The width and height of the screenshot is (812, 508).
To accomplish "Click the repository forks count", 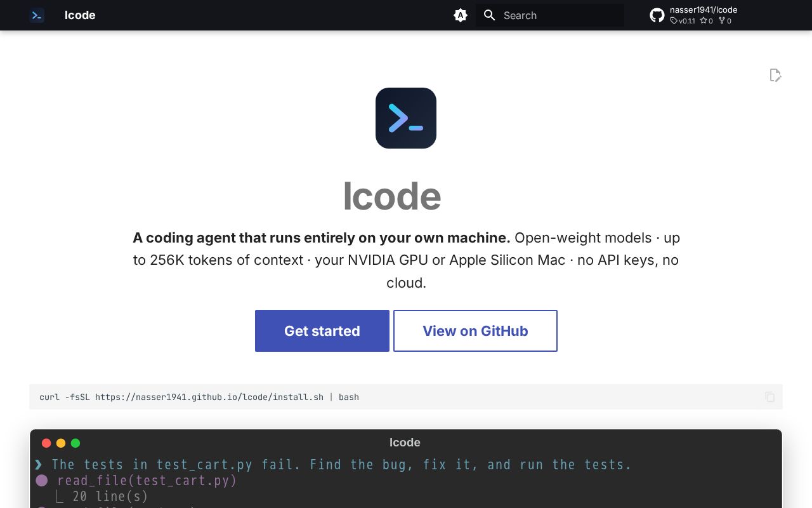I will [725, 21].
